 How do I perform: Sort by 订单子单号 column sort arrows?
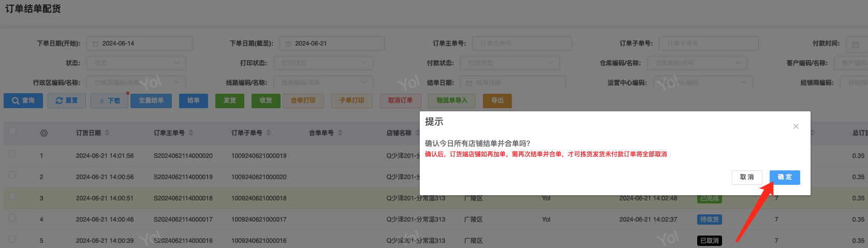coord(269,133)
